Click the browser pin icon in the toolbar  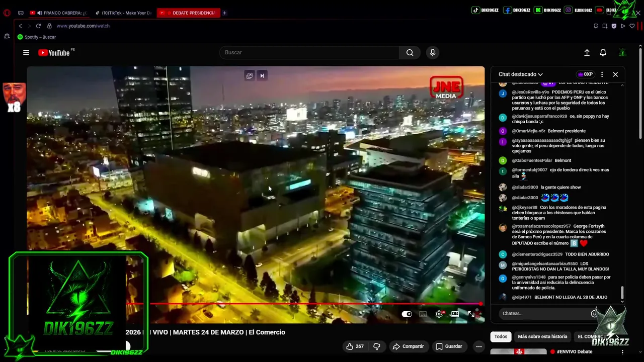coord(596,26)
